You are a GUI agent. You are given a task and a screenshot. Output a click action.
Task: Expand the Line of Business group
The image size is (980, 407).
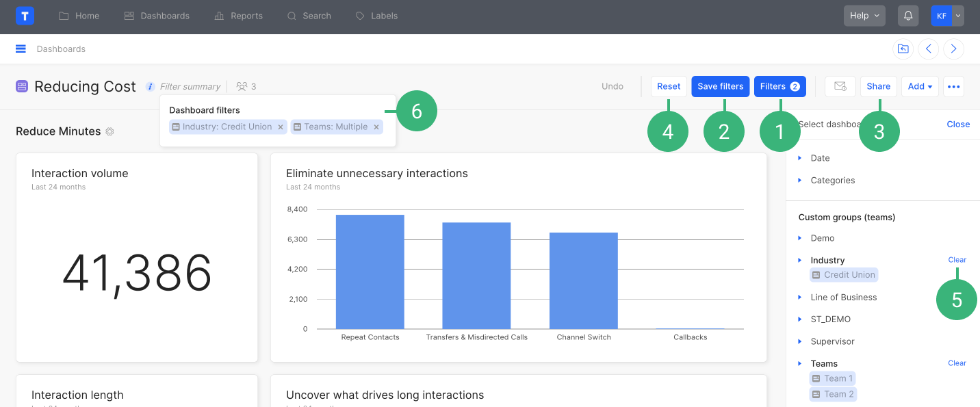(843, 298)
